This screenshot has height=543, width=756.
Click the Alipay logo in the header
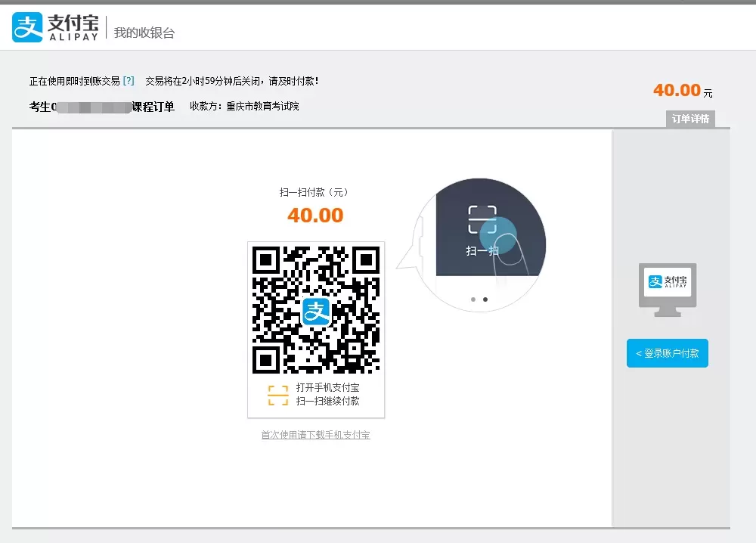[x=53, y=27]
